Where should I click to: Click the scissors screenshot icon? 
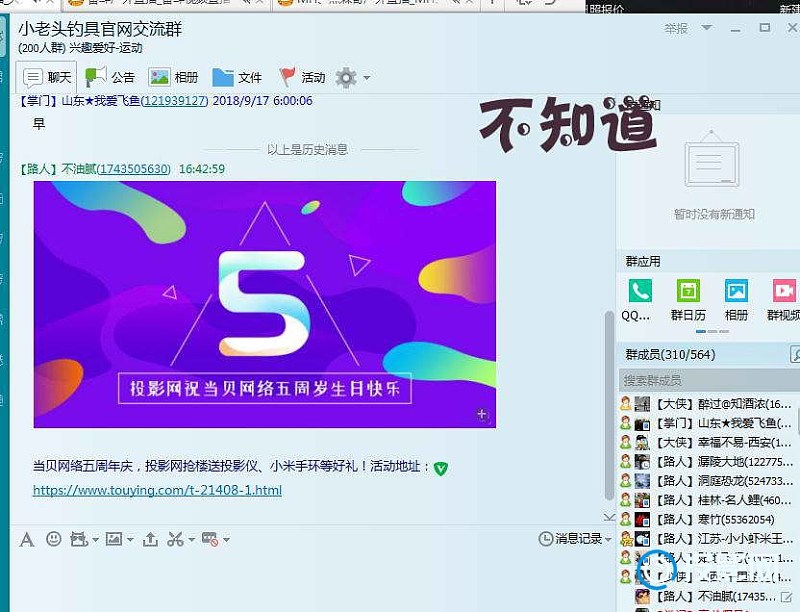pos(175,539)
